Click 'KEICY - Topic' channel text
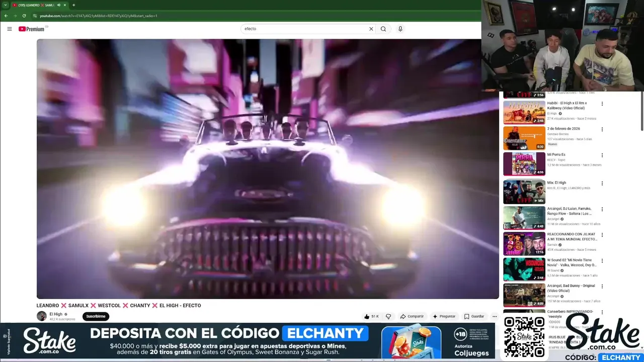Viewport: 644px width, 362px height. (x=556, y=160)
